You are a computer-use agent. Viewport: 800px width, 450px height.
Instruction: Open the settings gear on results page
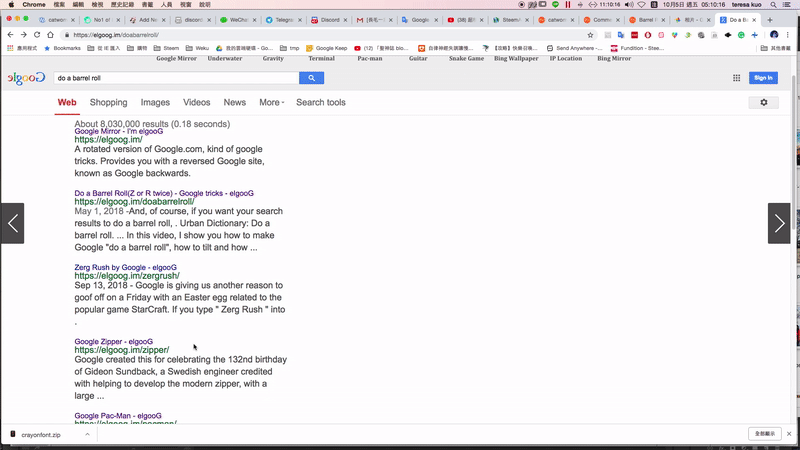tap(763, 103)
